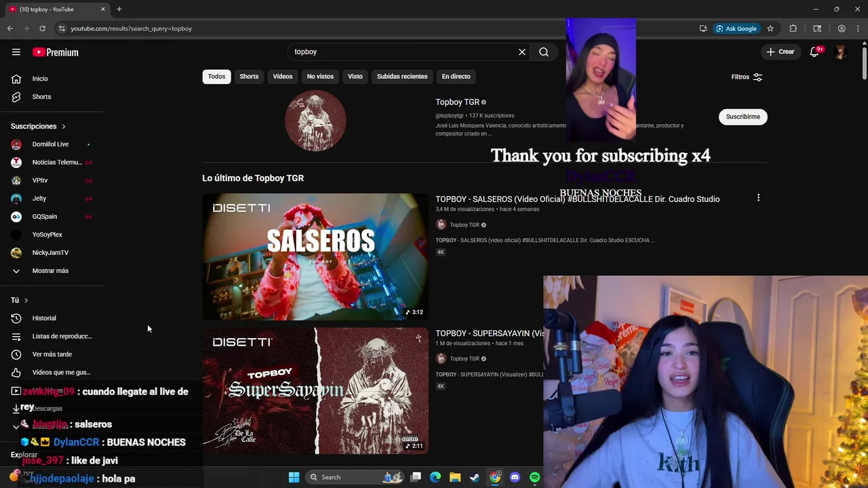Select the Subidas recientes chip
Image resolution: width=868 pixels, height=488 pixels.
(x=402, y=77)
